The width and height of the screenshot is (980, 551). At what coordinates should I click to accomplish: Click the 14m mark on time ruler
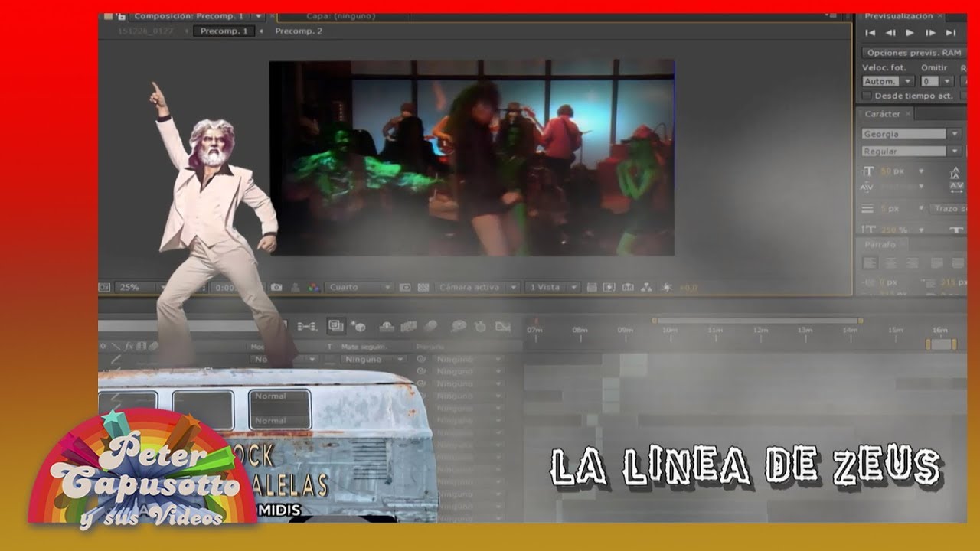[850, 330]
